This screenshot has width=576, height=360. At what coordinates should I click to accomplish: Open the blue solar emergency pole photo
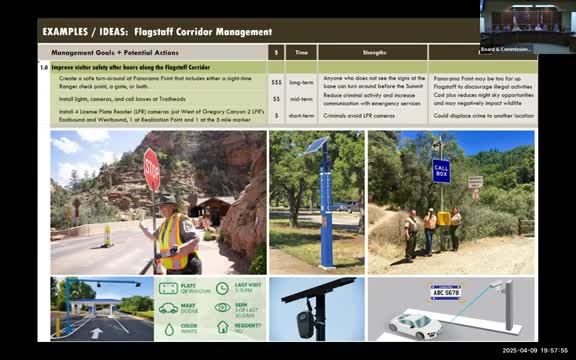tap(317, 202)
